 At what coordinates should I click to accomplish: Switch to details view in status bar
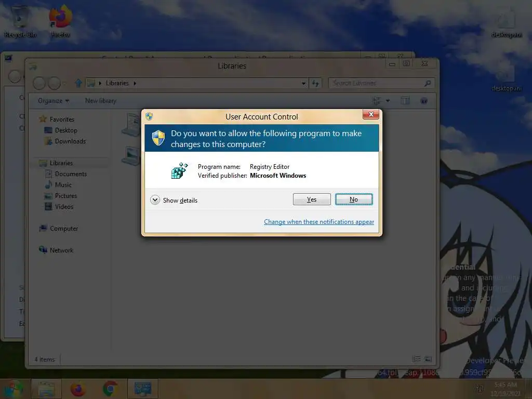(416, 359)
